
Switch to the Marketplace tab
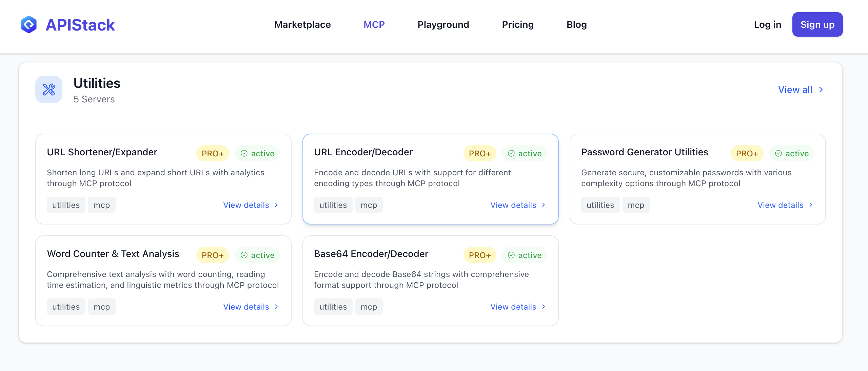[x=303, y=24]
